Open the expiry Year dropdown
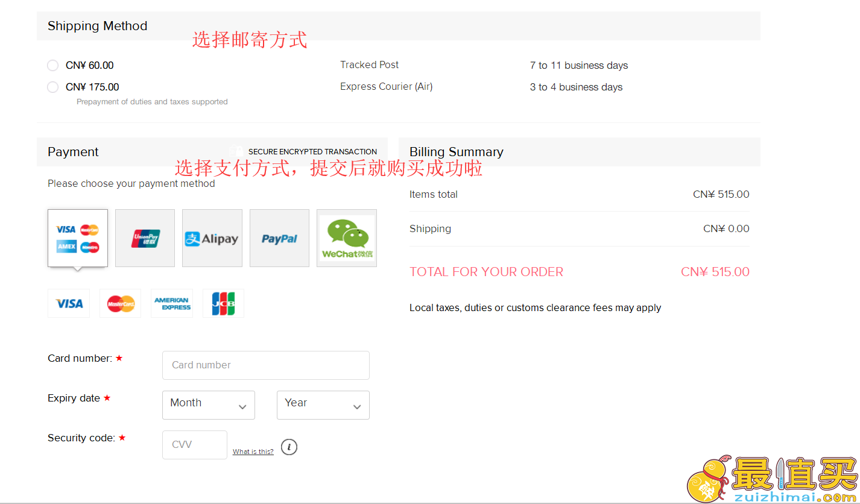Image resolution: width=860 pixels, height=504 pixels. (323, 405)
